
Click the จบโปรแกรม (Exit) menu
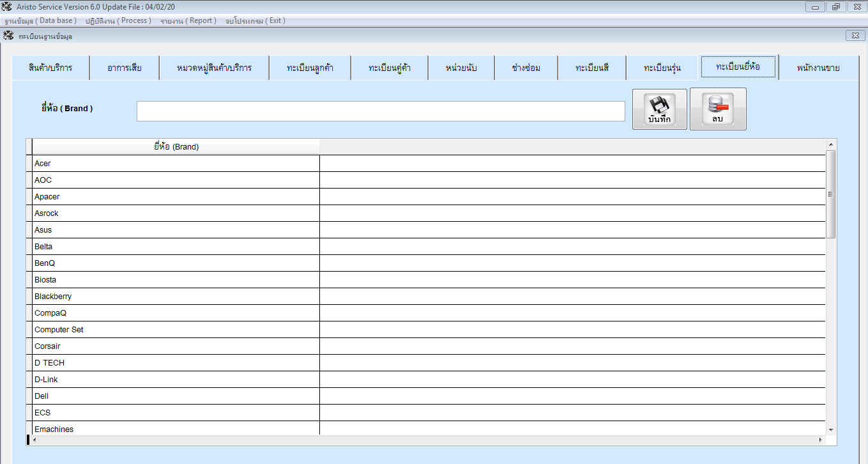[255, 20]
